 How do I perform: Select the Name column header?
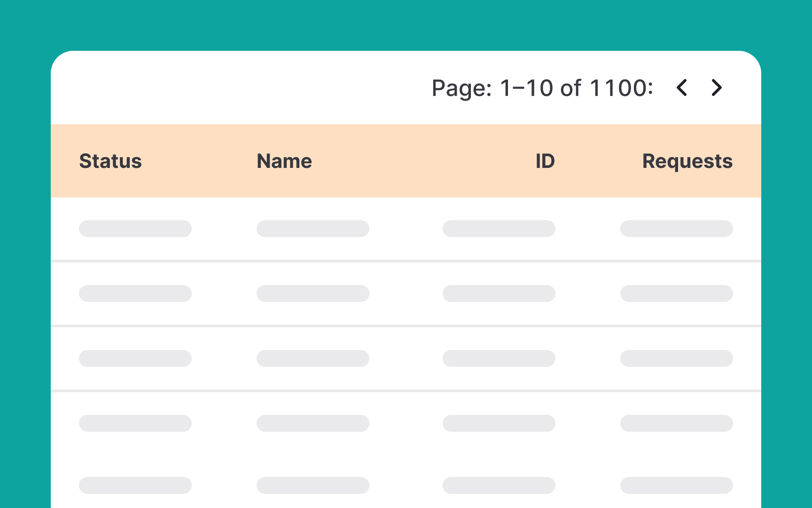[284, 161]
